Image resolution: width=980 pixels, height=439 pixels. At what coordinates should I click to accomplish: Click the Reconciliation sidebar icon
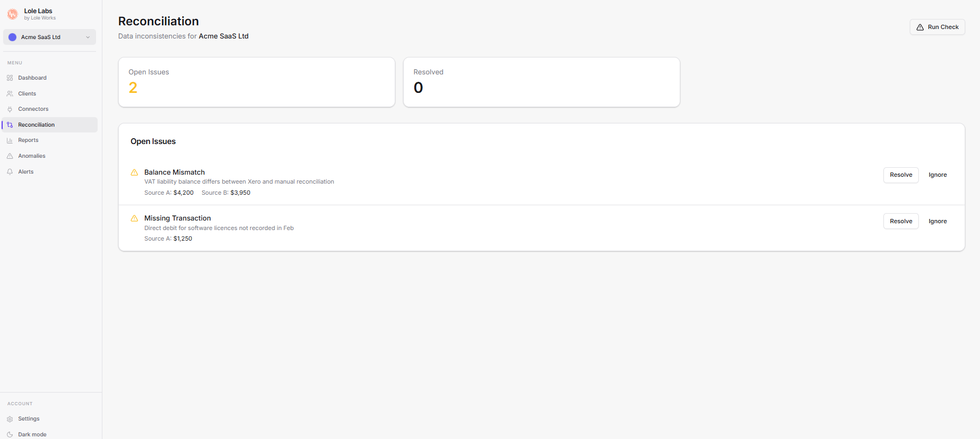[x=10, y=125]
